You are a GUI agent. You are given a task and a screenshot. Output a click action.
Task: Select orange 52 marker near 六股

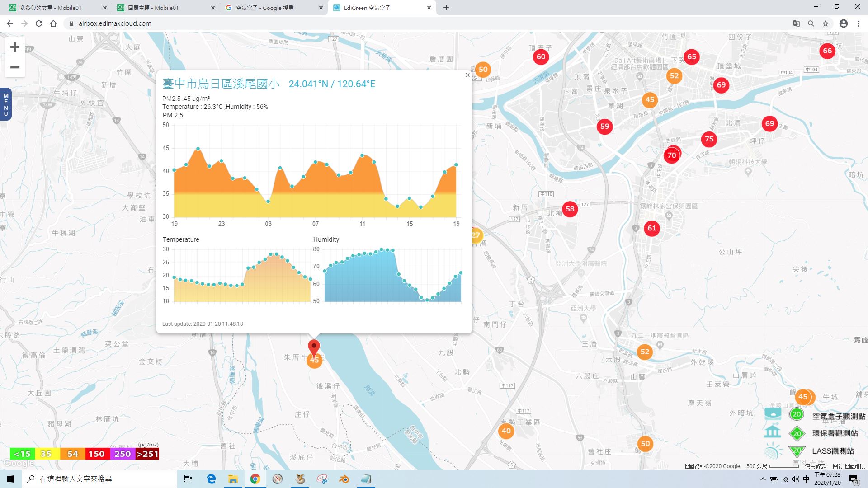click(645, 352)
